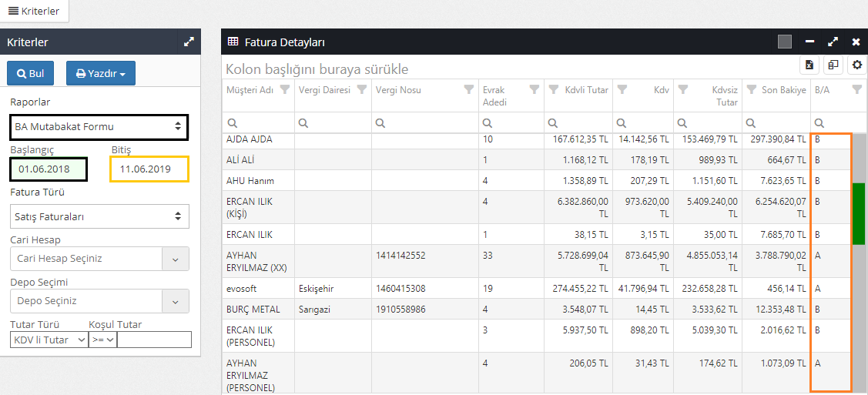
Task: Select the evosoft customer cell
Action: tap(258, 288)
